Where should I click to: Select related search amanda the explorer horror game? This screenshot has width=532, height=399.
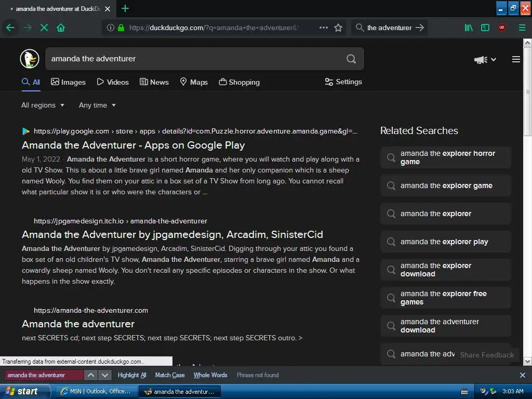click(445, 157)
